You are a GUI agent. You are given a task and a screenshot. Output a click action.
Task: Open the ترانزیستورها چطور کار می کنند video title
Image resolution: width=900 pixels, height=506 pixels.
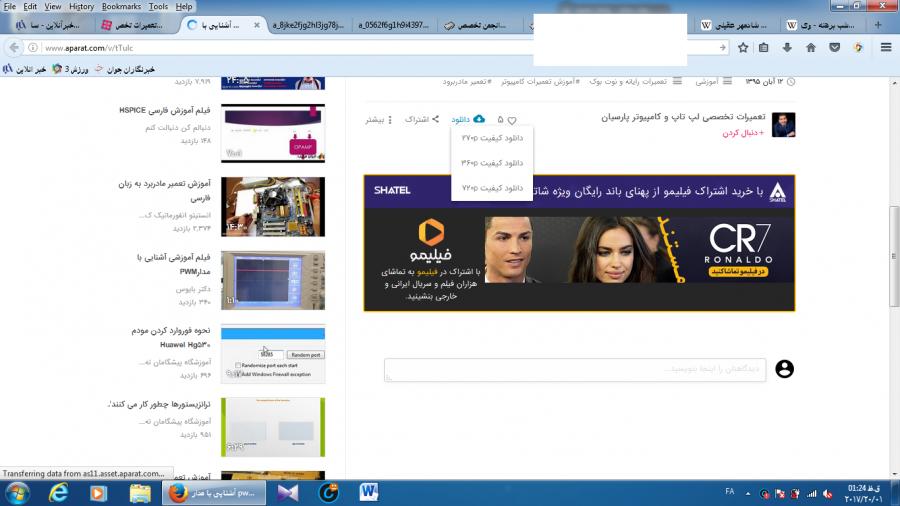159,404
